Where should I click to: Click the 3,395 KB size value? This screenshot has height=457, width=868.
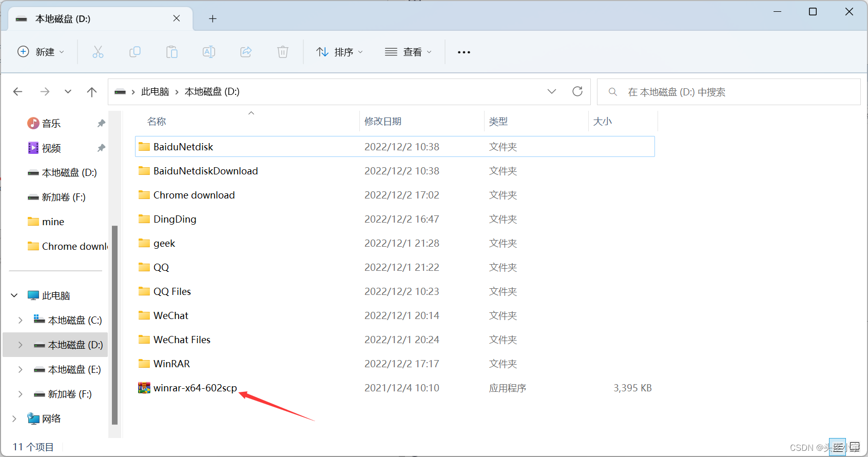pos(632,388)
